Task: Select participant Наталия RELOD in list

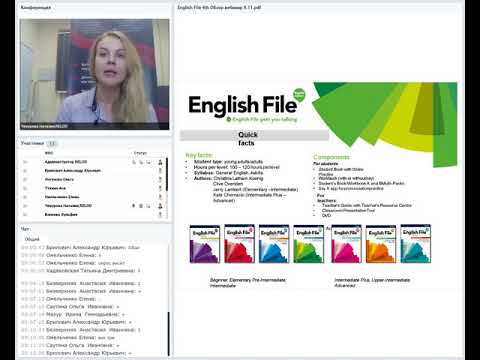Action: coord(68,206)
